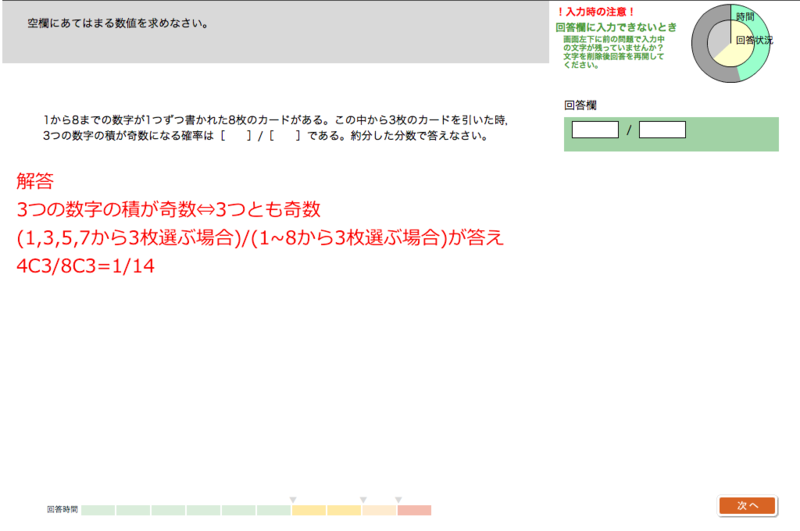The height and width of the screenshot is (531, 800).
Task: Click the red final segment of the time bar
Action: tap(414, 510)
